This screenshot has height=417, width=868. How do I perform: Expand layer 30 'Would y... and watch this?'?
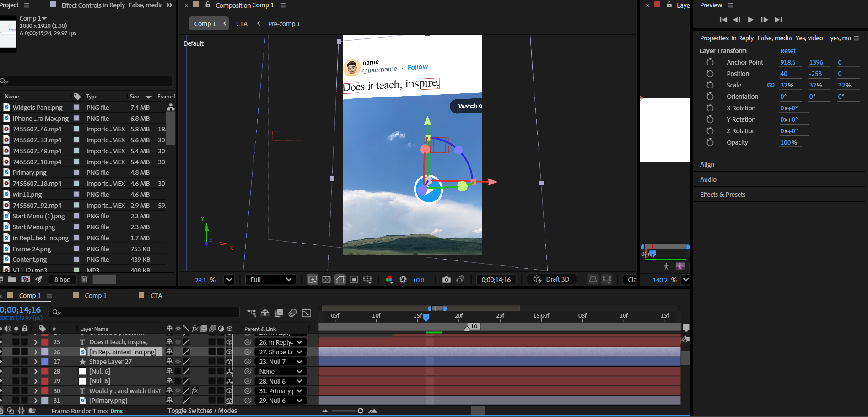point(36,391)
